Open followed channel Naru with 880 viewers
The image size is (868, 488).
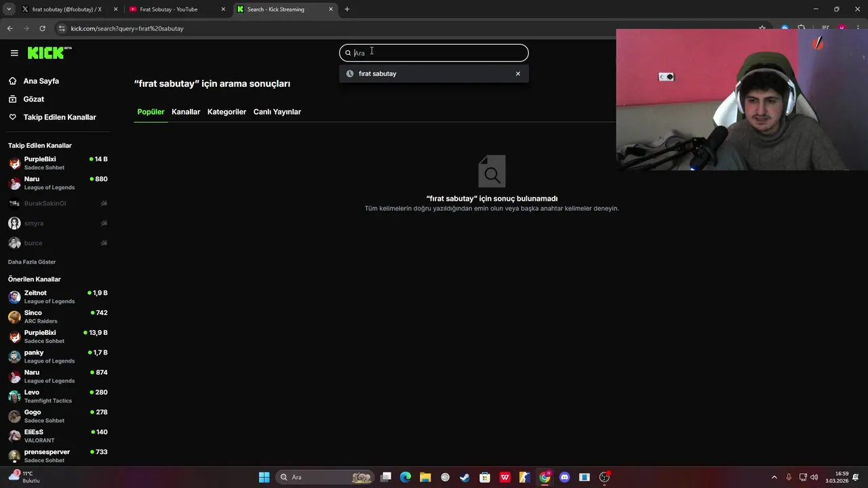point(58,183)
